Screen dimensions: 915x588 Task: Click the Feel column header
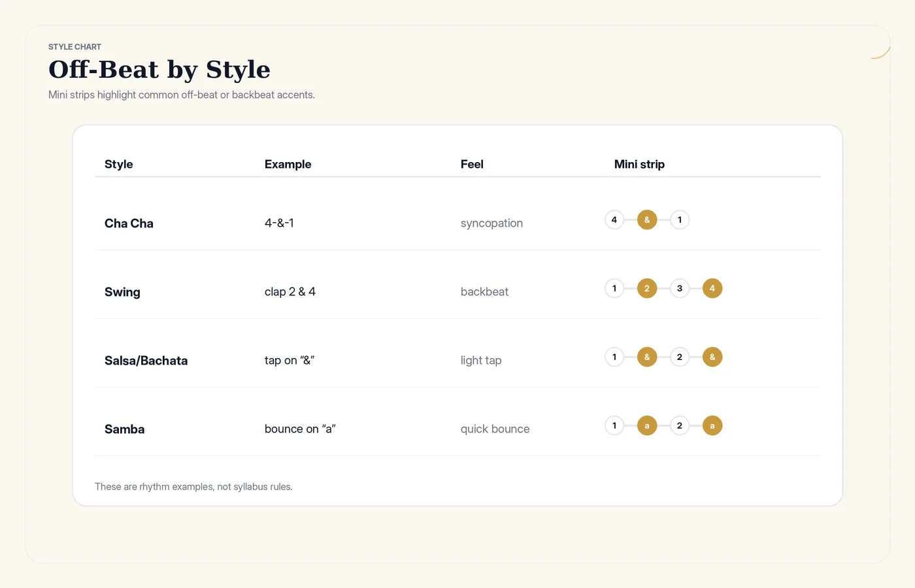coord(472,164)
